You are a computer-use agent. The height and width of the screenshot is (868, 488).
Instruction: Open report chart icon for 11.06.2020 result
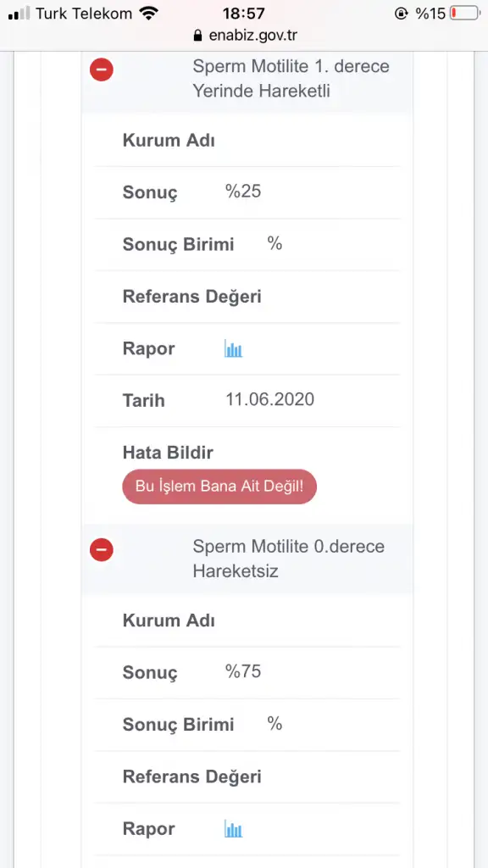[234, 348]
